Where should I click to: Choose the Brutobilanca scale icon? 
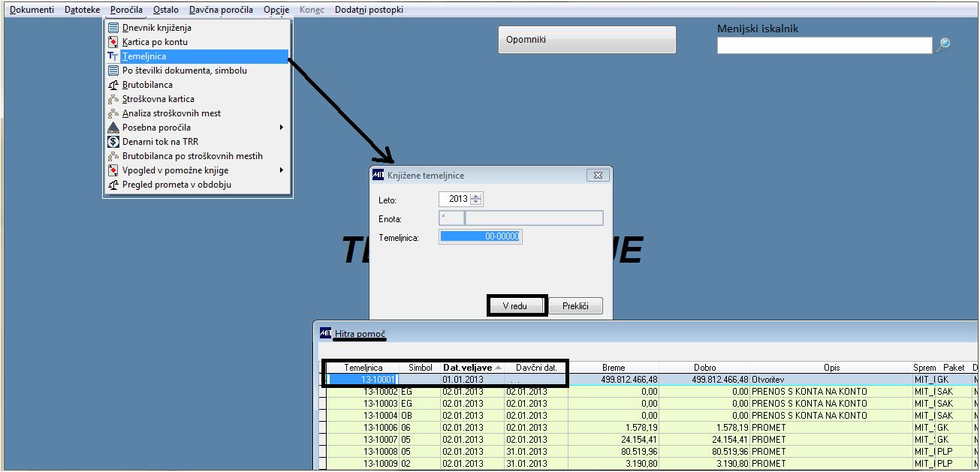coord(113,85)
